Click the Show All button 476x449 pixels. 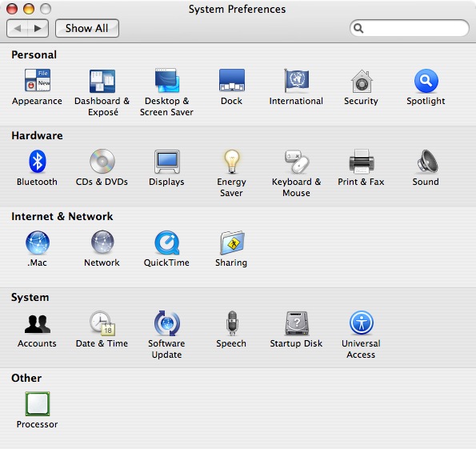pos(87,28)
